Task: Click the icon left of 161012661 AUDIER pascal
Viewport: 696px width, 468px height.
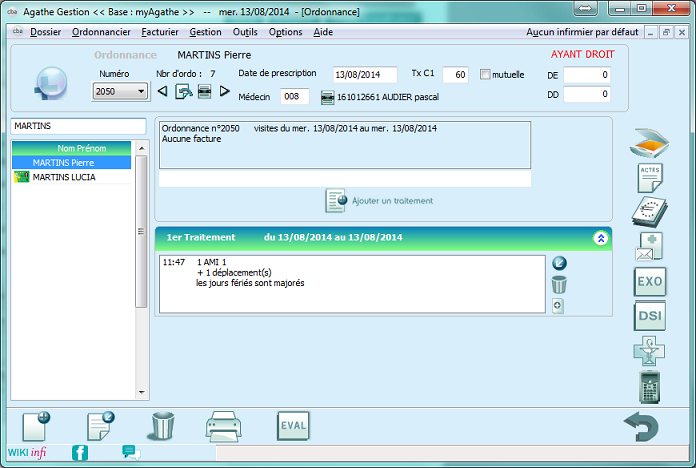Action: [327, 97]
